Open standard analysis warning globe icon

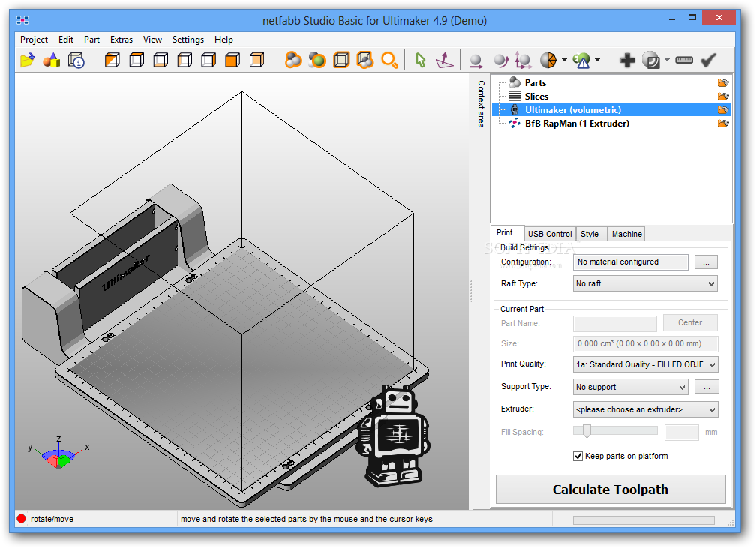pyautogui.click(x=581, y=60)
